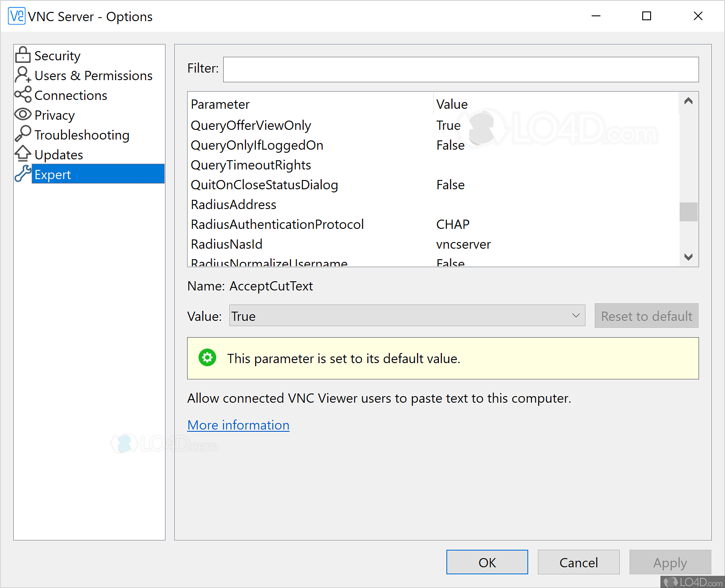Click the parameter list scrollbar thumb
This screenshot has height=588, width=725.
[688, 212]
